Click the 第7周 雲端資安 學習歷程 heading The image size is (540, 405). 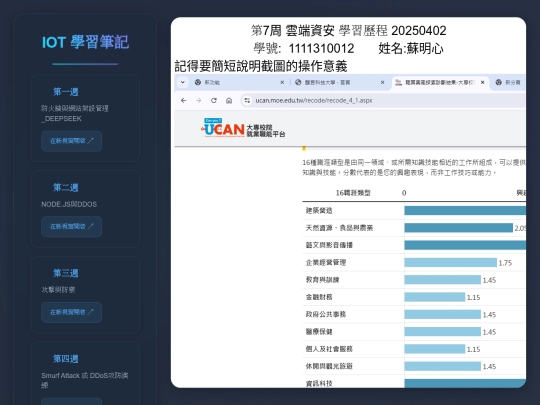pyautogui.click(x=348, y=31)
